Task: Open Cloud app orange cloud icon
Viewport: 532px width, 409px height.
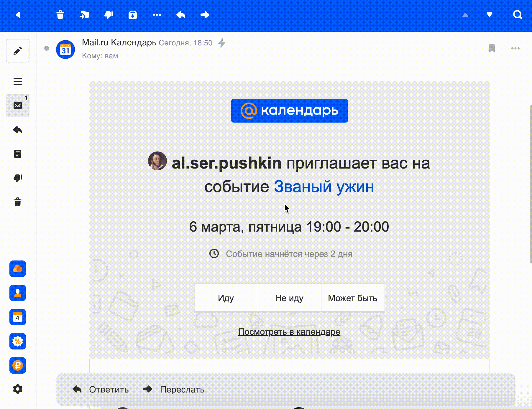Action: click(x=18, y=269)
